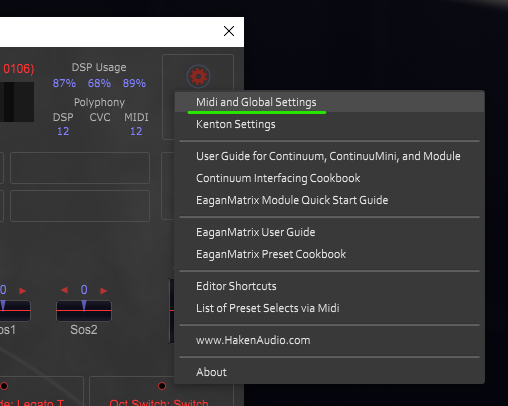Click the red dot above Oct Switch
This screenshot has height=406, width=508.
[162, 386]
